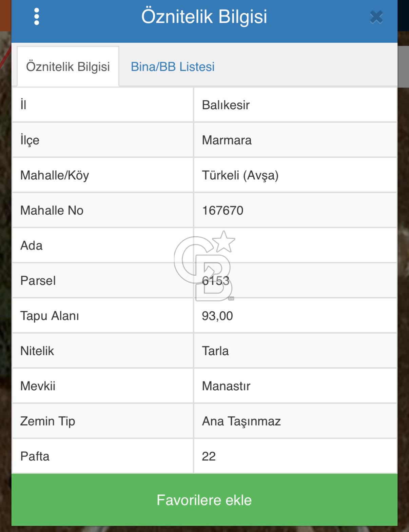Open the three-dot options menu

click(x=37, y=17)
